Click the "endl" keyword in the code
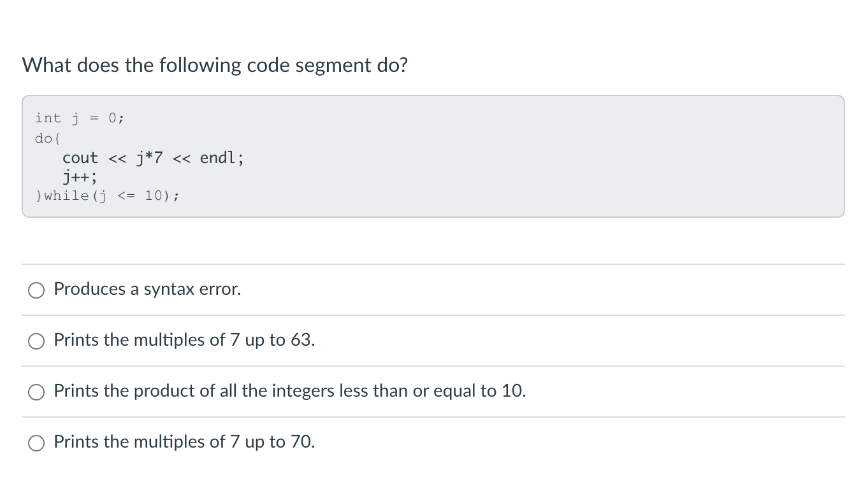The height and width of the screenshot is (489, 868). (218, 157)
